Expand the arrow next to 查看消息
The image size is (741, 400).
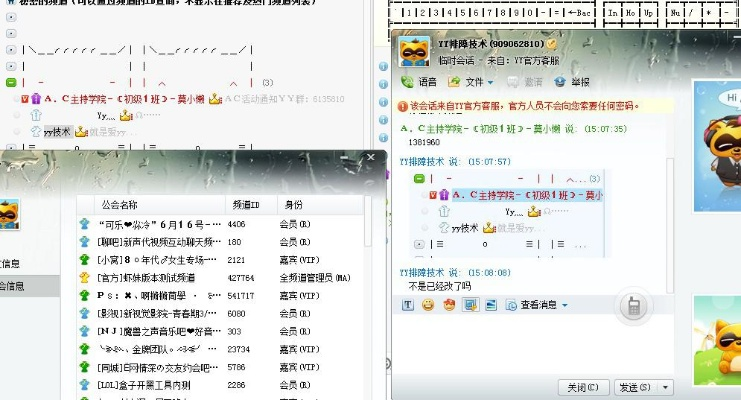565,305
